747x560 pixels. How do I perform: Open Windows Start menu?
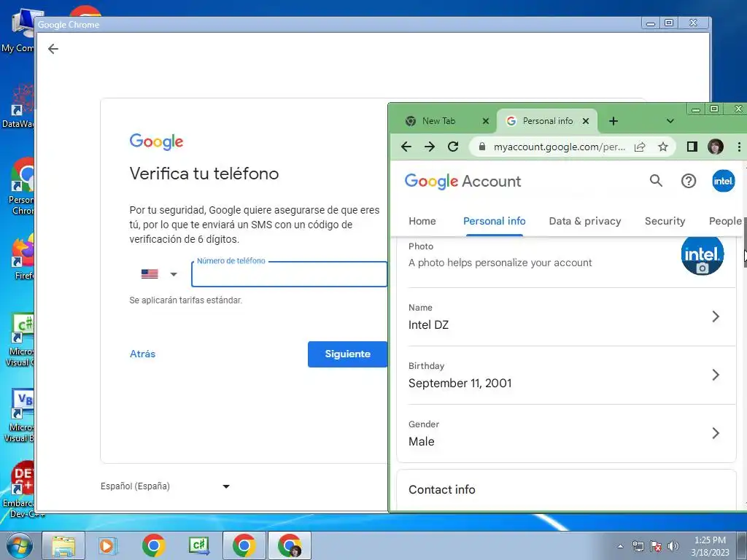[x=19, y=545]
